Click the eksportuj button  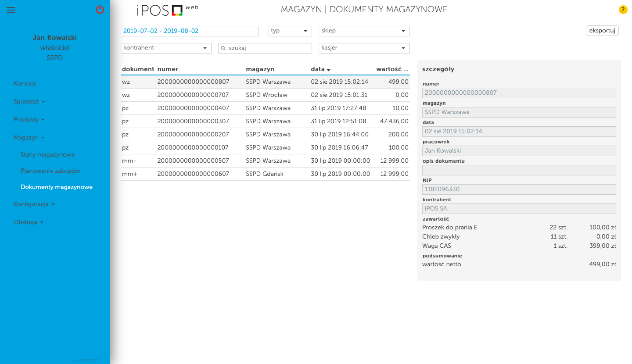(x=602, y=31)
